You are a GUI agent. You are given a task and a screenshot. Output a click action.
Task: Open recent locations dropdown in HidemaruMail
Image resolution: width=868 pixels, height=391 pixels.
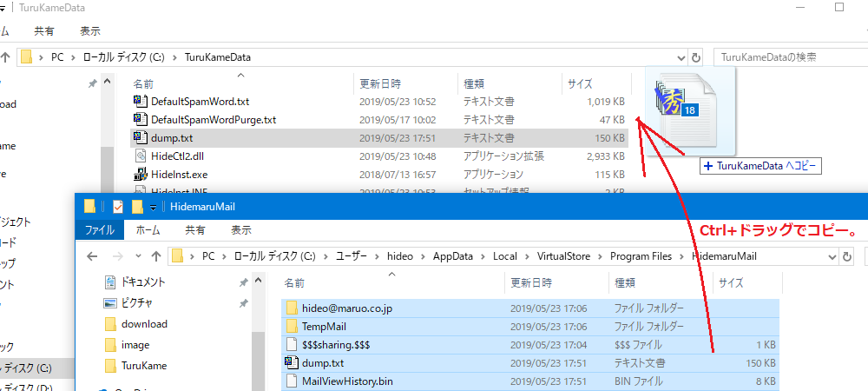(137, 256)
